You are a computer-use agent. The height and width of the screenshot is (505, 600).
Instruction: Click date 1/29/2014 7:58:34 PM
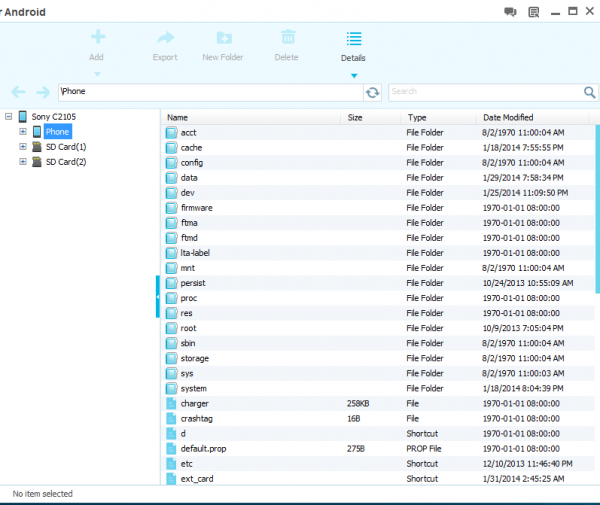(523, 178)
